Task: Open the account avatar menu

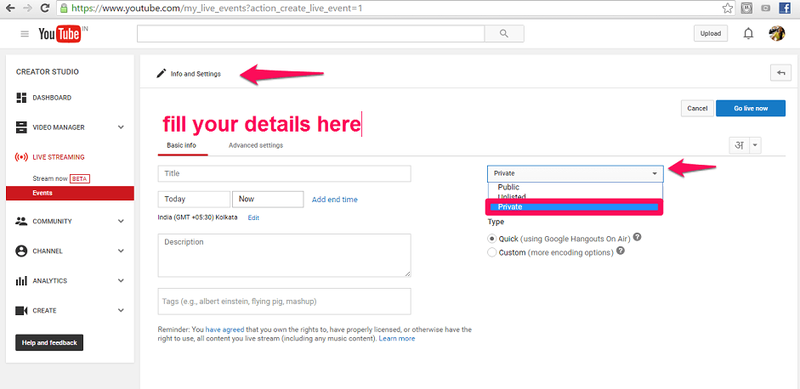Action: click(777, 34)
